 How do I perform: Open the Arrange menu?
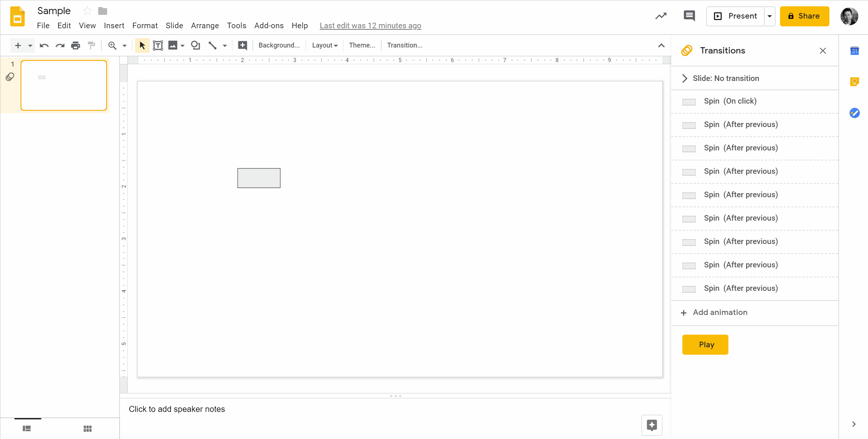point(205,25)
